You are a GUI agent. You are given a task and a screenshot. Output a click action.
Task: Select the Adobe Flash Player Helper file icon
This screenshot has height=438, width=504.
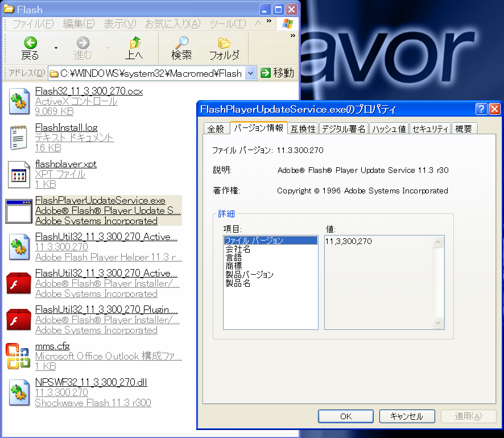pyautogui.click(x=19, y=247)
